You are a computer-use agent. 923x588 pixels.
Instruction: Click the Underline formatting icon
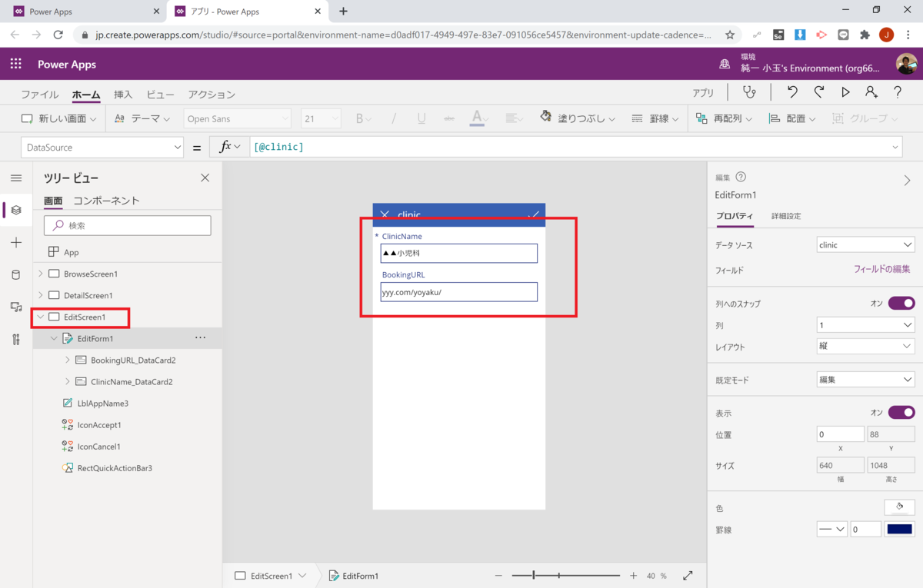tap(422, 118)
